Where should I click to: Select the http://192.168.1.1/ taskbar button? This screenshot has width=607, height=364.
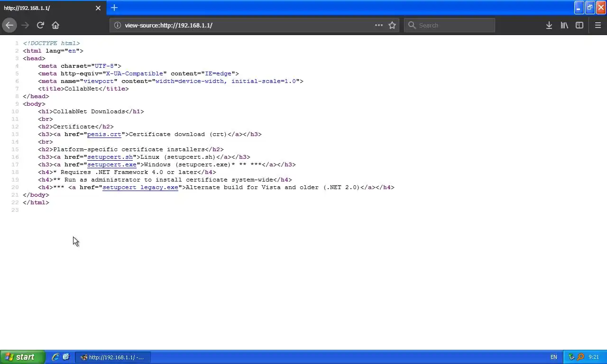point(113,357)
